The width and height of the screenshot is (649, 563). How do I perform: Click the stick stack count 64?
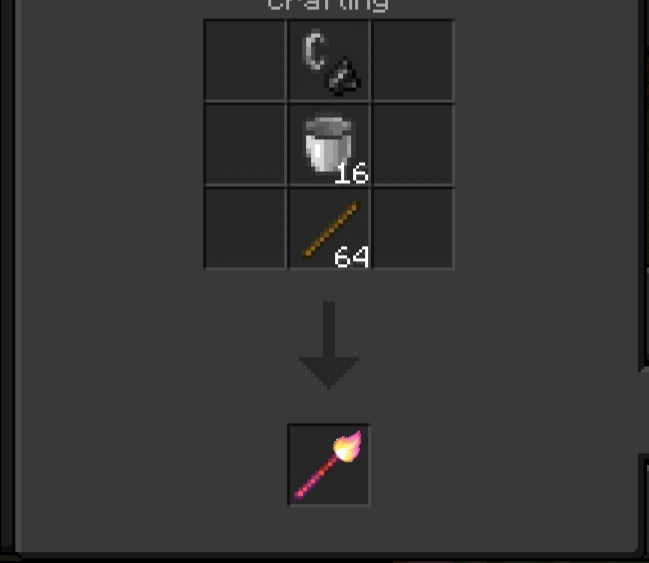351,257
